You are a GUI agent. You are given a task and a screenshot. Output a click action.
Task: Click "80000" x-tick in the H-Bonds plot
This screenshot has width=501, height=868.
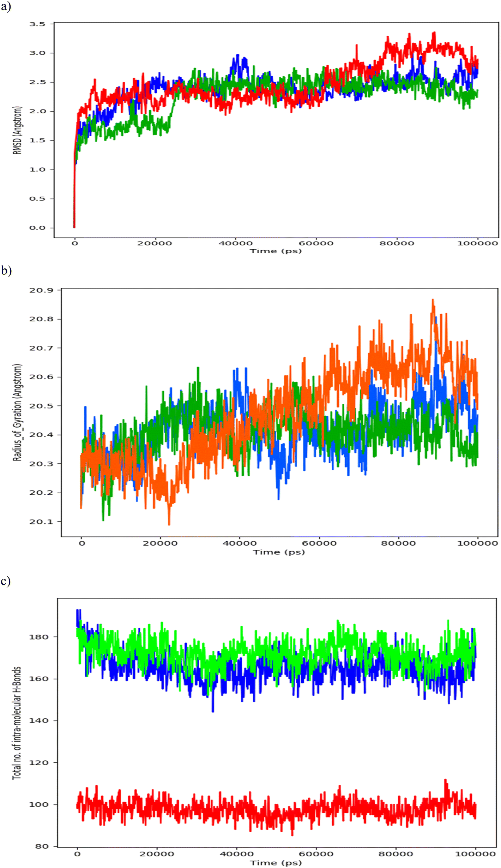tap(396, 854)
